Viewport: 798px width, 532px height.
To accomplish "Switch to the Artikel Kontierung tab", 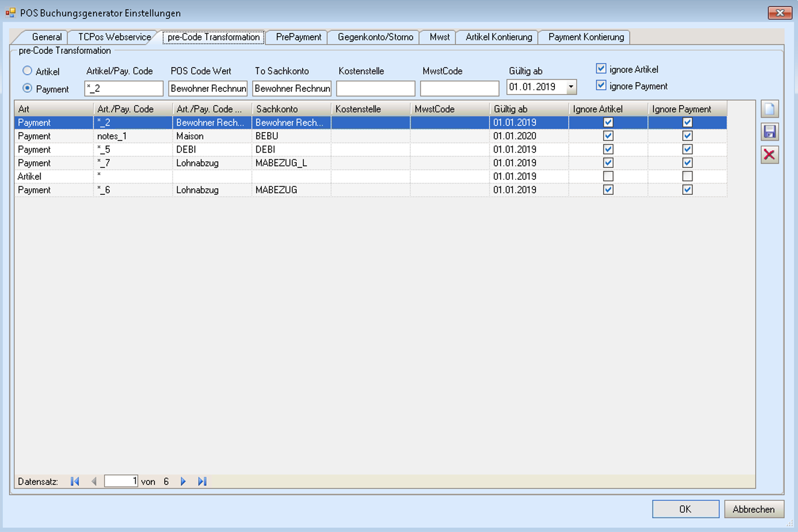I will tap(498, 37).
